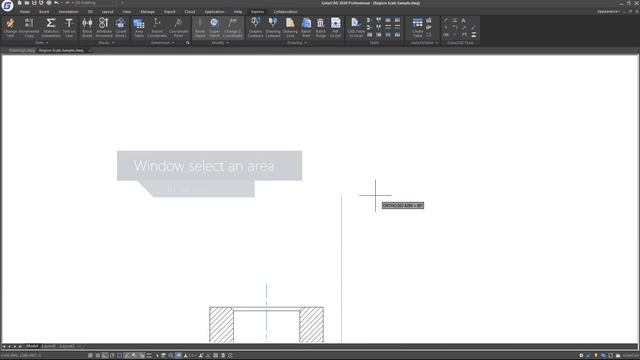Open the Layout2 tab

[x=67, y=346]
